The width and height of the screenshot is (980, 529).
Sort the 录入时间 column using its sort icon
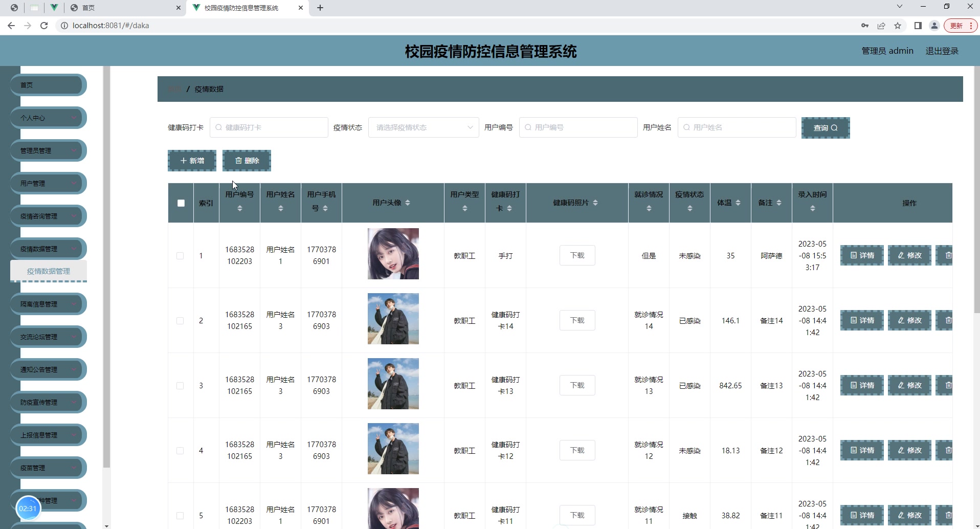(813, 208)
